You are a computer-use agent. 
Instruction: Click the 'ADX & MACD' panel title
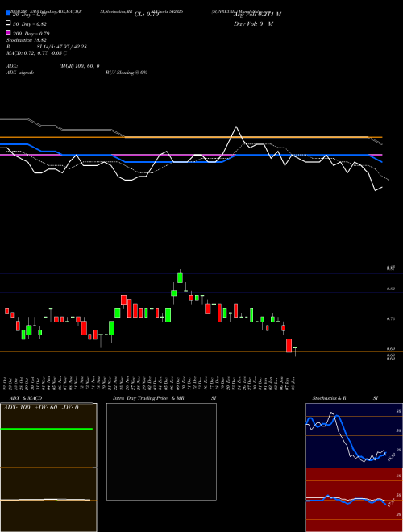pyautogui.click(x=26, y=398)
